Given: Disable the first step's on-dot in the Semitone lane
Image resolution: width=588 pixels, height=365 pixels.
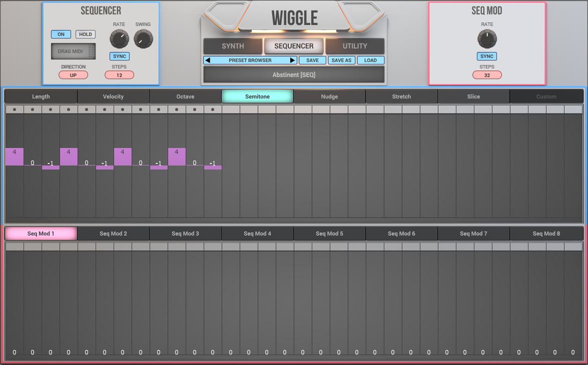Looking at the screenshot, I should click(15, 109).
